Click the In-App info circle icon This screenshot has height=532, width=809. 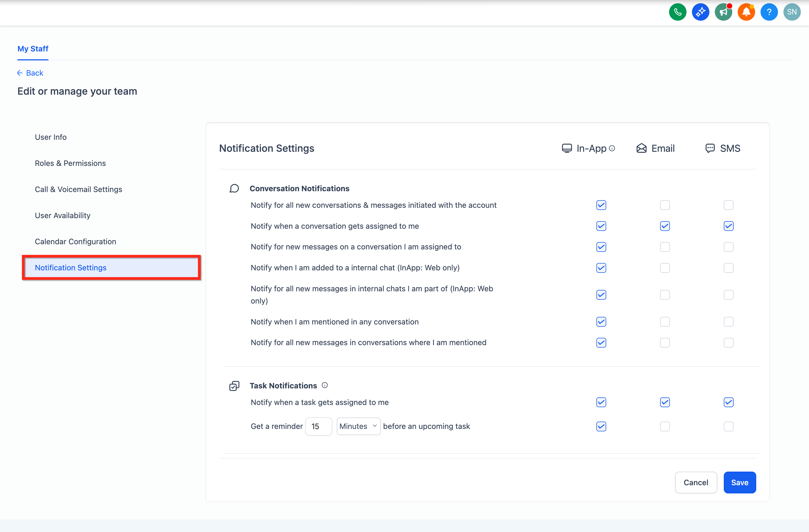click(612, 149)
